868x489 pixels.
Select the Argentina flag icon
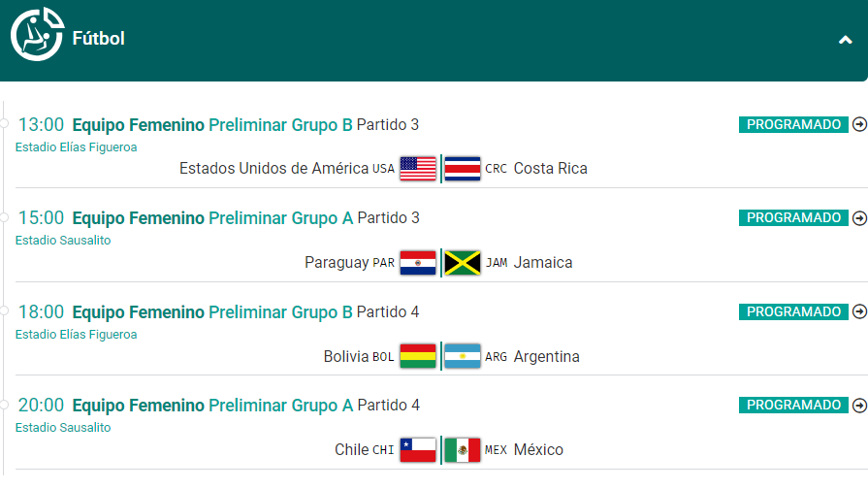(463, 357)
